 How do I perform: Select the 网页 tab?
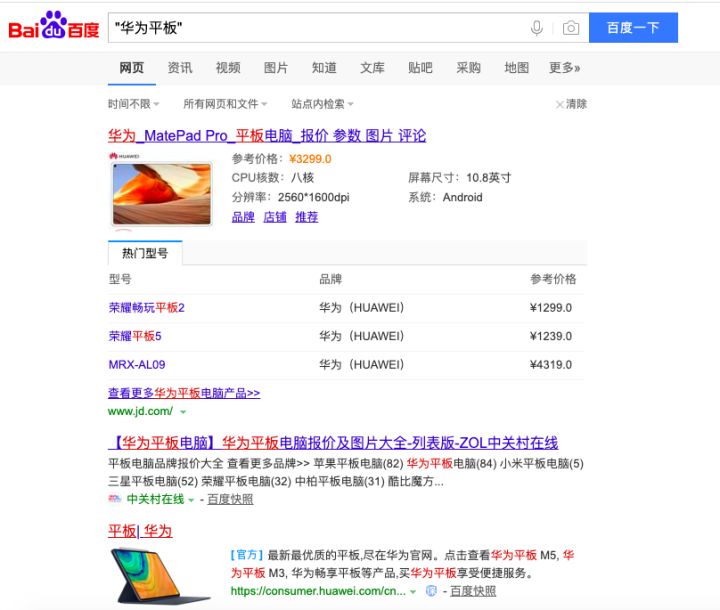pyautogui.click(x=132, y=68)
